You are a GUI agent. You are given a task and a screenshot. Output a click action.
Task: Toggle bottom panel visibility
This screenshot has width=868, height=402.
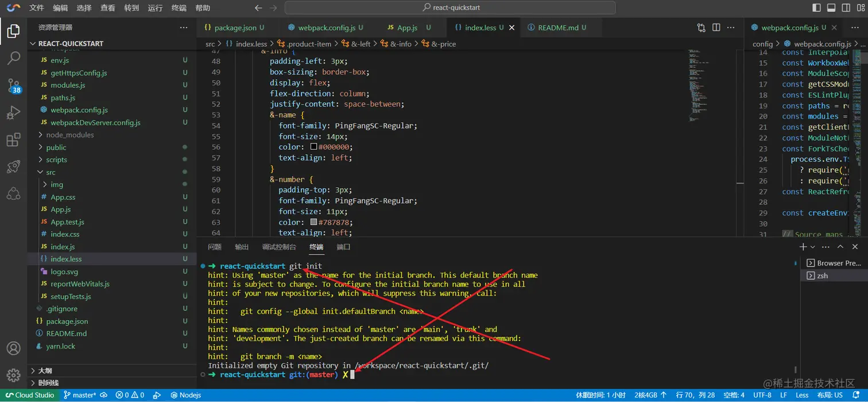point(831,8)
